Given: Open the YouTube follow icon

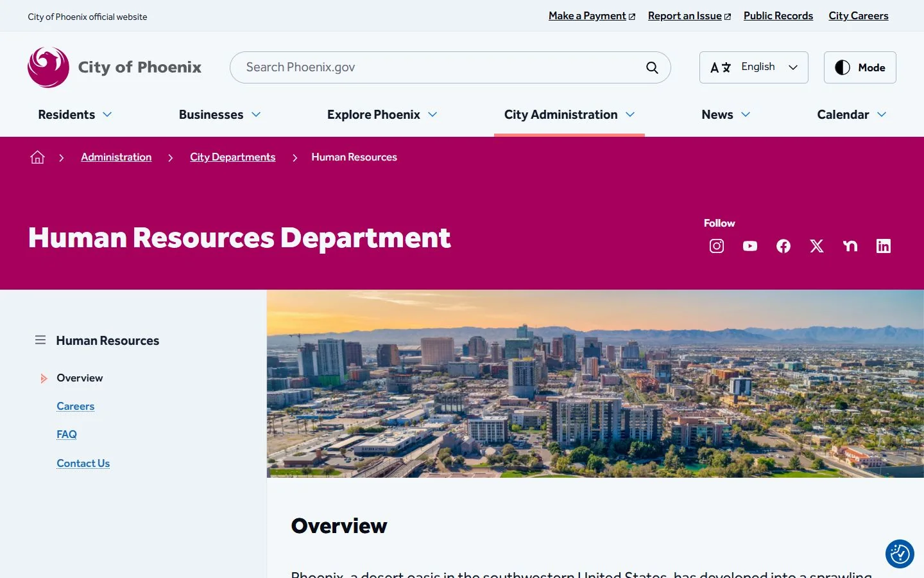Looking at the screenshot, I should [x=750, y=246].
